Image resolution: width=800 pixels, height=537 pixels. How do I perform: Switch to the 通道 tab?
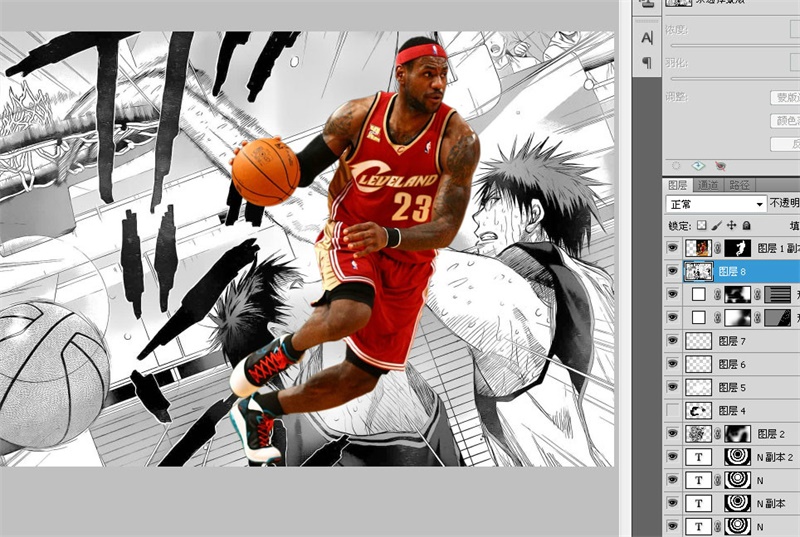(708, 185)
